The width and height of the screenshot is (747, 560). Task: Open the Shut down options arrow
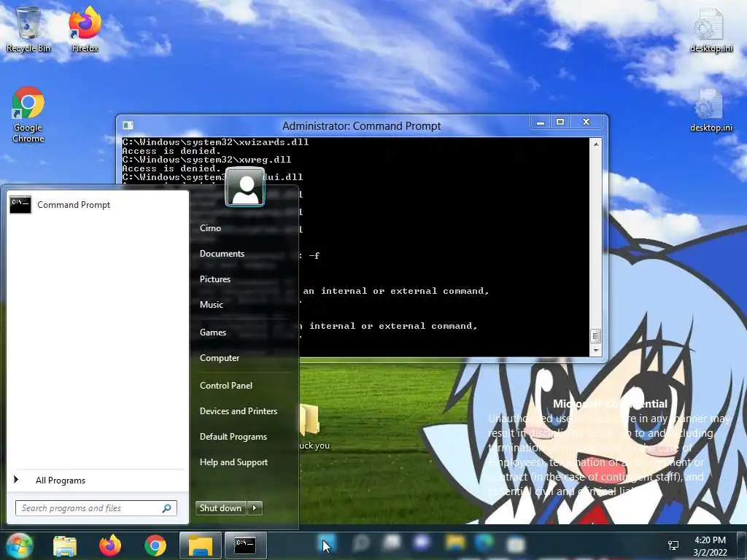(255, 508)
